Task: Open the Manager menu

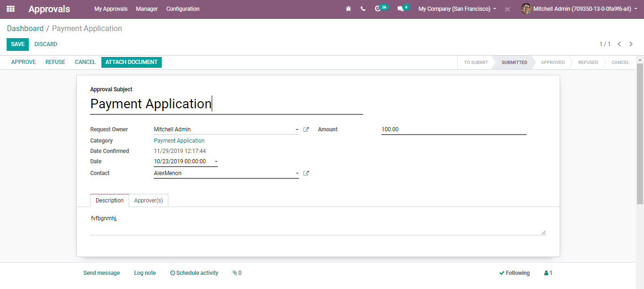Action: pyautogui.click(x=147, y=9)
